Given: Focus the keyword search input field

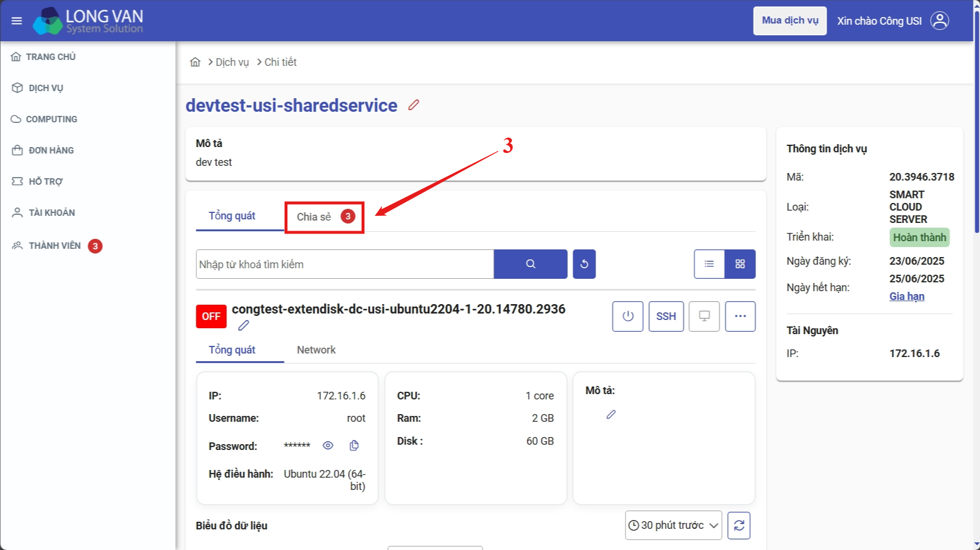Looking at the screenshot, I should coord(345,264).
